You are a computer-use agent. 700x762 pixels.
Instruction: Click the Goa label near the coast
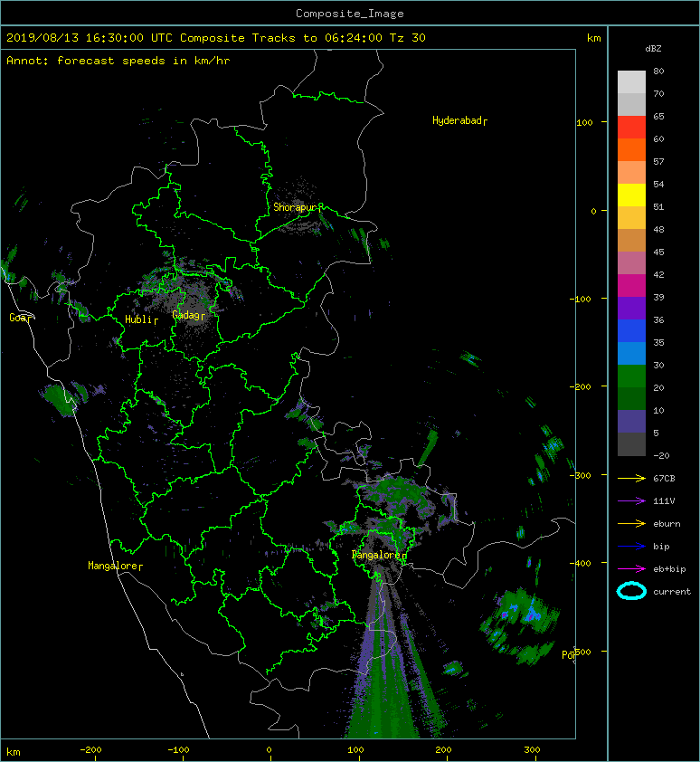coord(18,318)
